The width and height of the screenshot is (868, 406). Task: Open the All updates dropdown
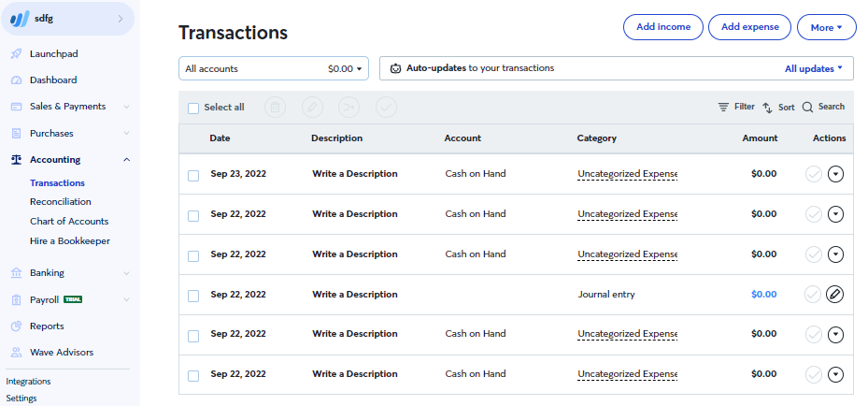tap(813, 68)
